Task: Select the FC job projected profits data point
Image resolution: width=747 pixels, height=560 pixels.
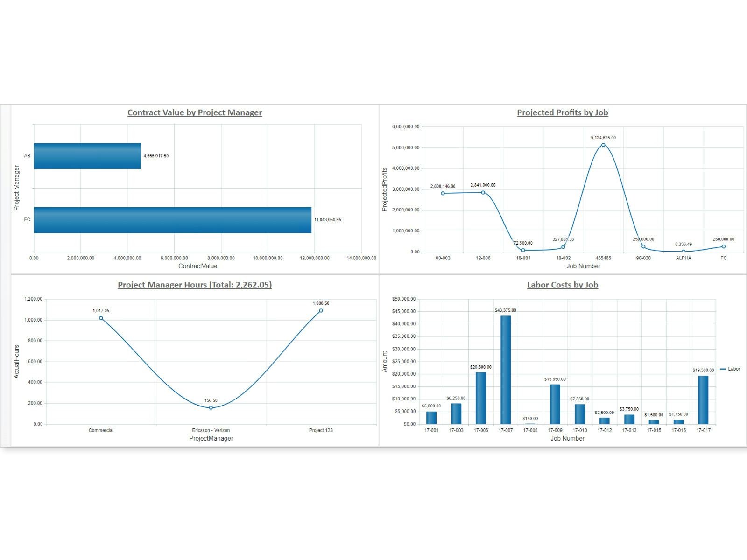Action: point(724,246)
